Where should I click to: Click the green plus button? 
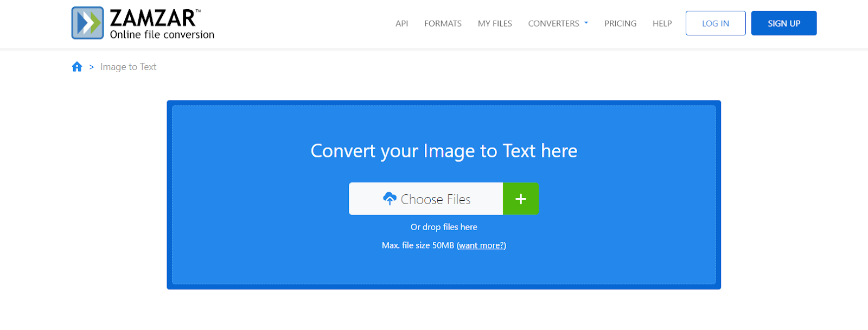[521, 199]
